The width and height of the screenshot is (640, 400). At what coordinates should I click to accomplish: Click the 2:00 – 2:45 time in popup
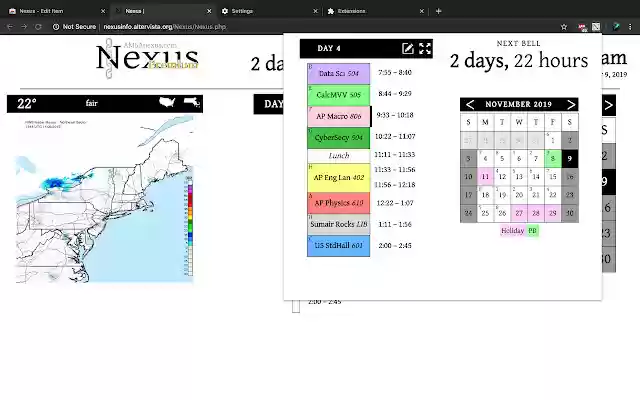point(395,246)
